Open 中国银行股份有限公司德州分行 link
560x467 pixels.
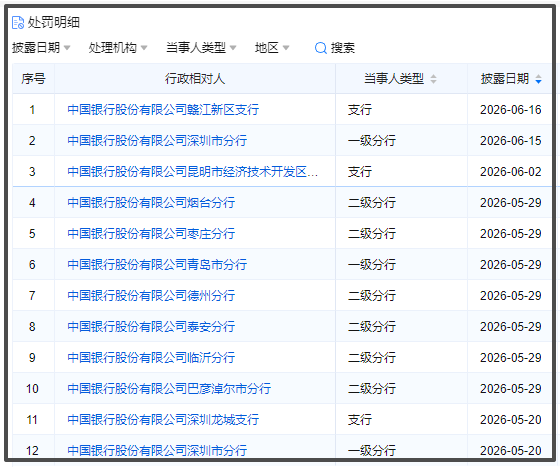[151, 296]
